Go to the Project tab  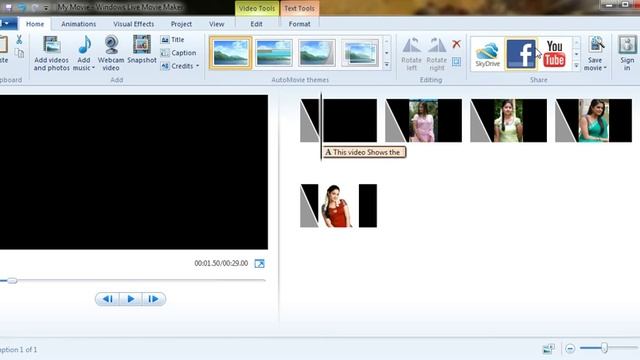point(181,24)
